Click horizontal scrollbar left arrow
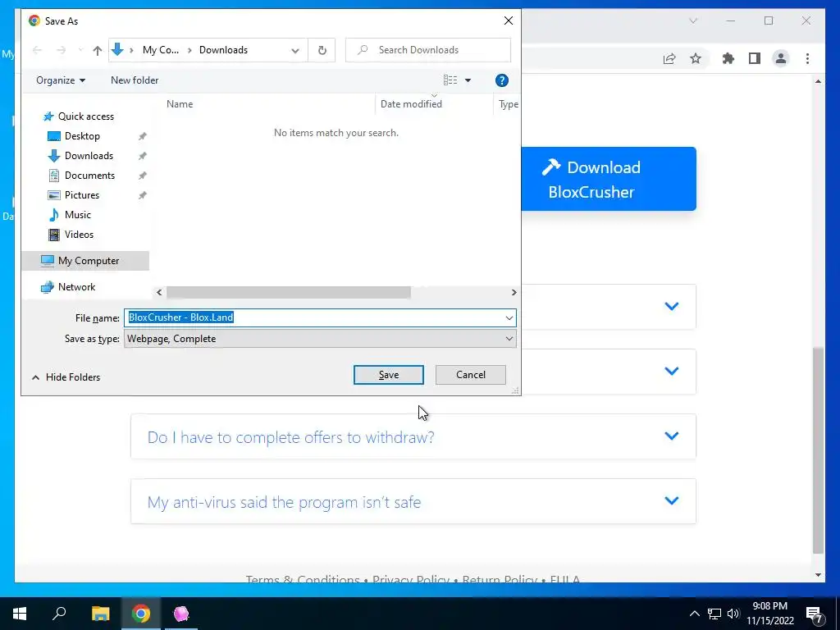The width and height of the screenshot is (840, 630). [x=159, y=293]
